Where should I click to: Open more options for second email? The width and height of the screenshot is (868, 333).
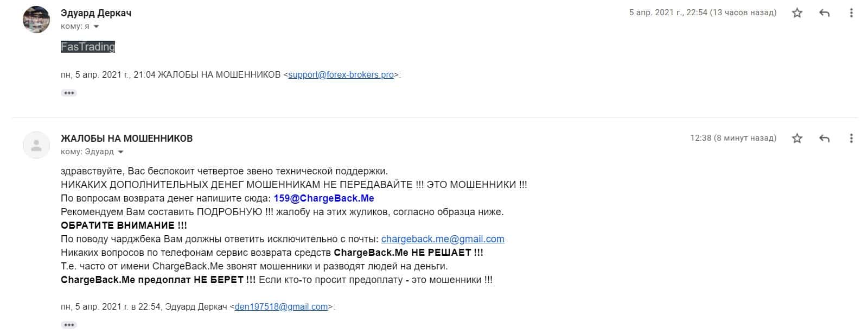[851, 139]
